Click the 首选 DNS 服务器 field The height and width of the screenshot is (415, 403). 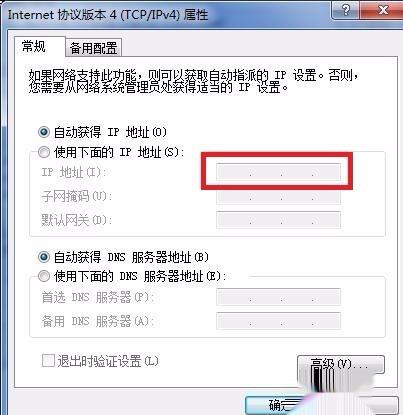click(278, 297)
